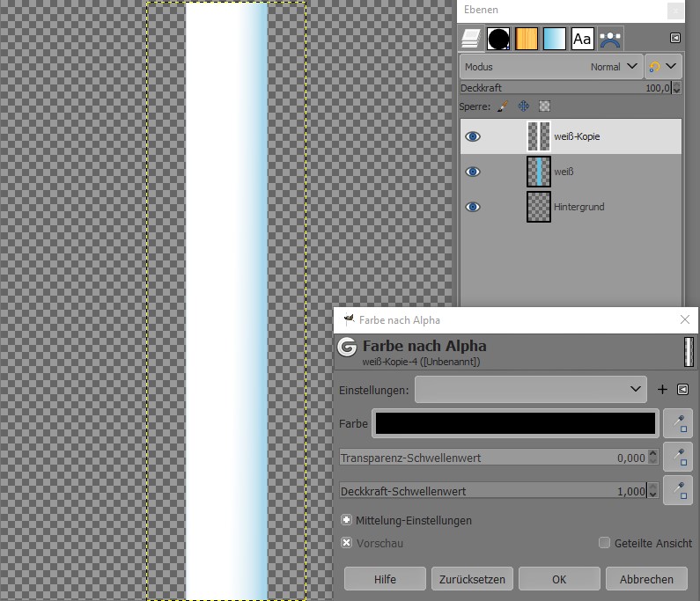Open the Layers dockable tab icon

pos(471,39)
